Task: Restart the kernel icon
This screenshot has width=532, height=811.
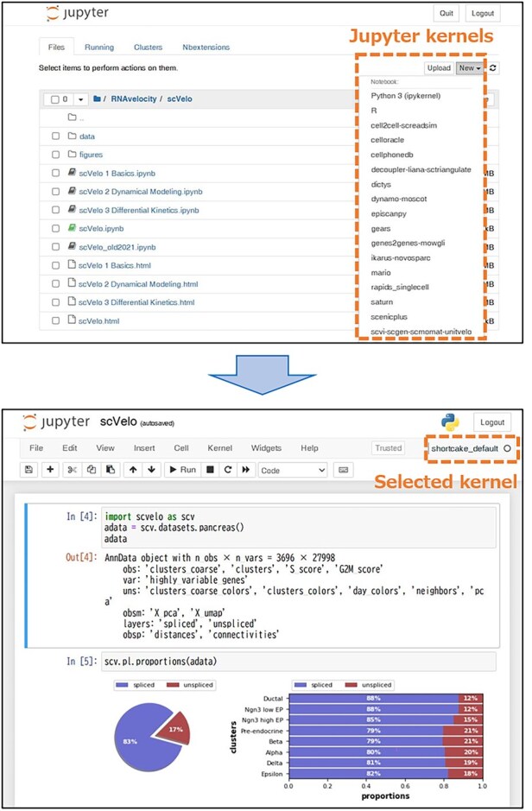Action: click(228, 470)
